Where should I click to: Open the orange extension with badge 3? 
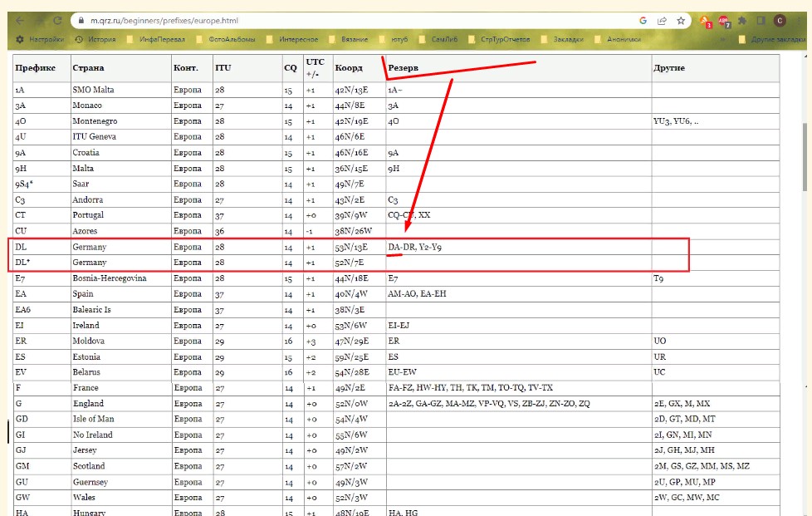point(706,22)
